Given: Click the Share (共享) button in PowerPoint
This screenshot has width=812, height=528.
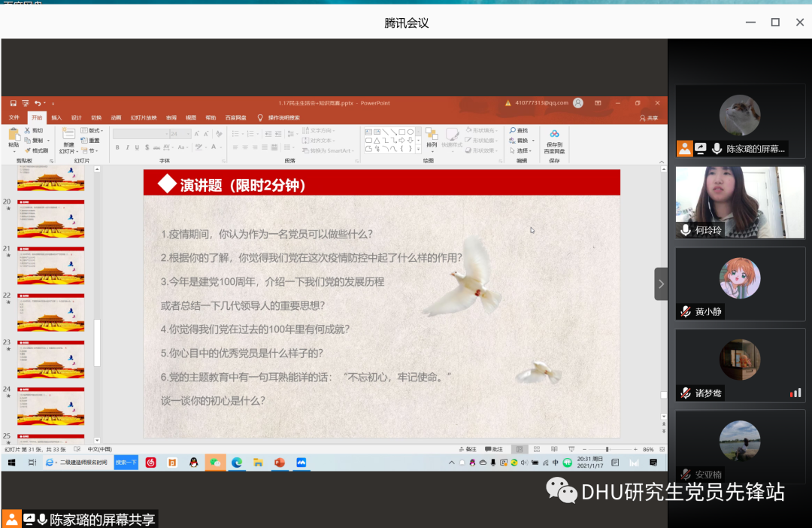Looking at the screenshot, I should [648, 118].
